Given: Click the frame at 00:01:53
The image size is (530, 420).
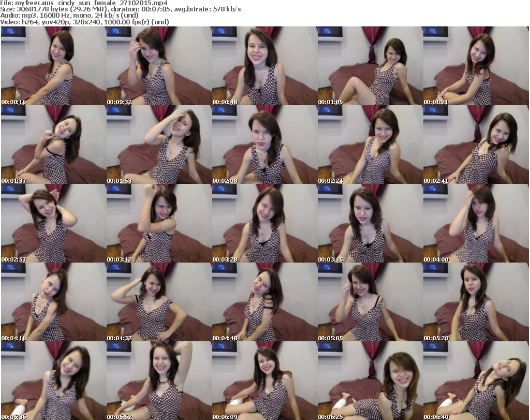Looking at the screenshot, I should [x=159, y=144].
